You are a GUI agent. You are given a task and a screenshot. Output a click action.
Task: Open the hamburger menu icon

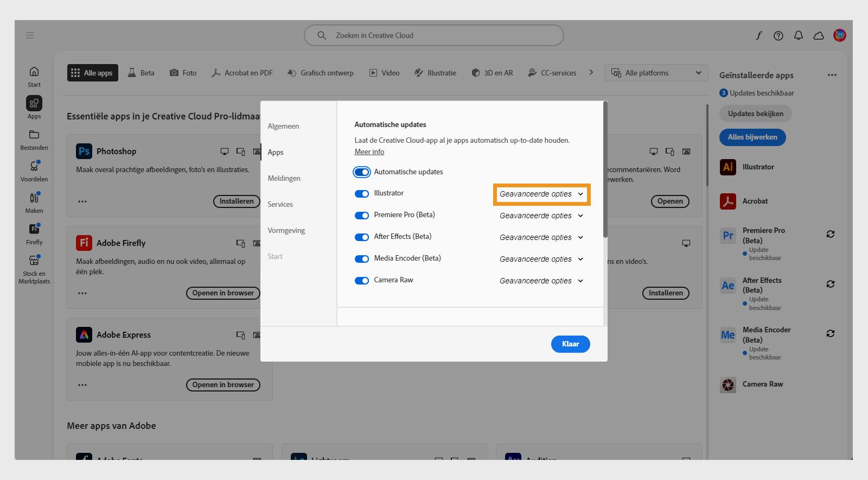(30, 35)
